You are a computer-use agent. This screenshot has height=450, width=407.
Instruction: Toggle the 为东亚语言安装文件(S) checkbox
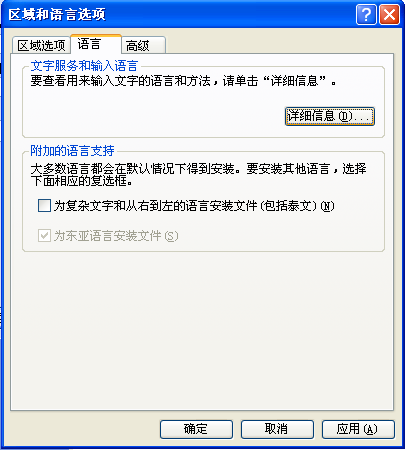44,235
